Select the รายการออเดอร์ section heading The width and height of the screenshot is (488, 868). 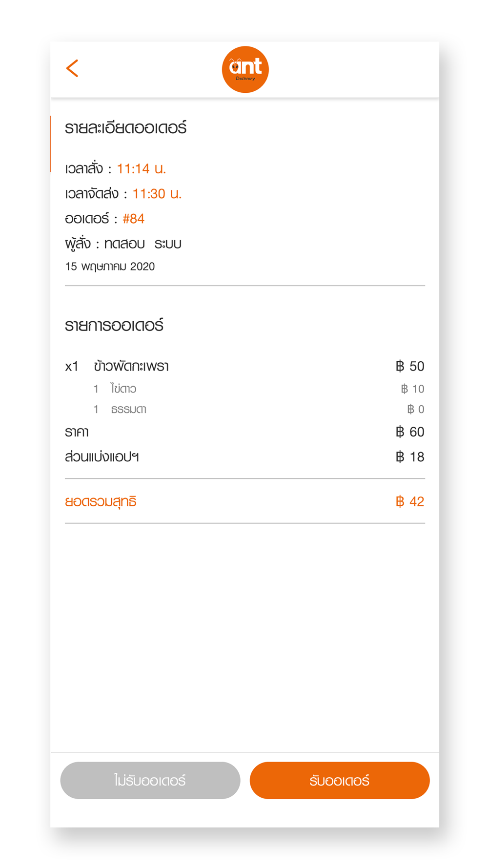(x=114, y=325)
